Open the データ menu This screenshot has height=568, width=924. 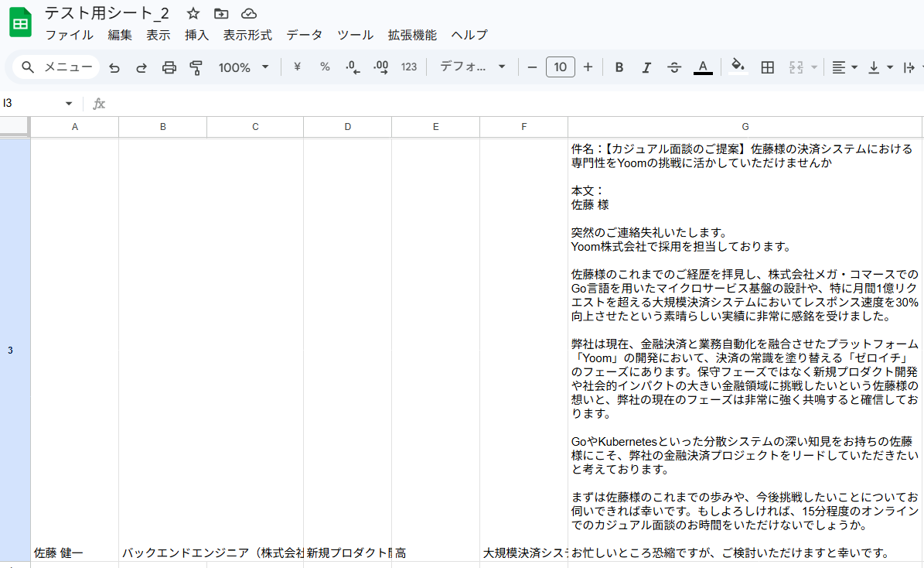[x=305, y=35]
